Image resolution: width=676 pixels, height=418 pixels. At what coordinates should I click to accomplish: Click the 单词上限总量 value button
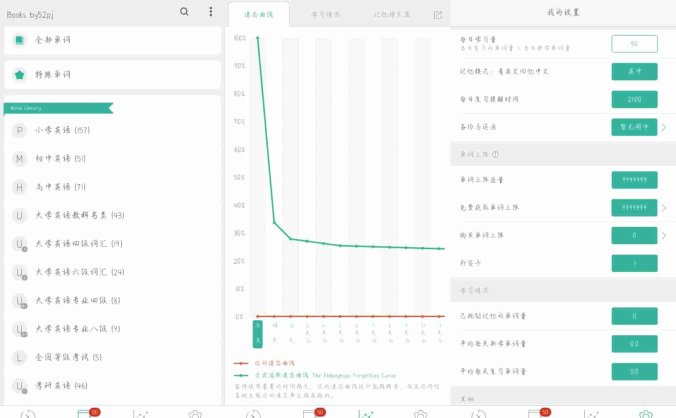(634, 180)
